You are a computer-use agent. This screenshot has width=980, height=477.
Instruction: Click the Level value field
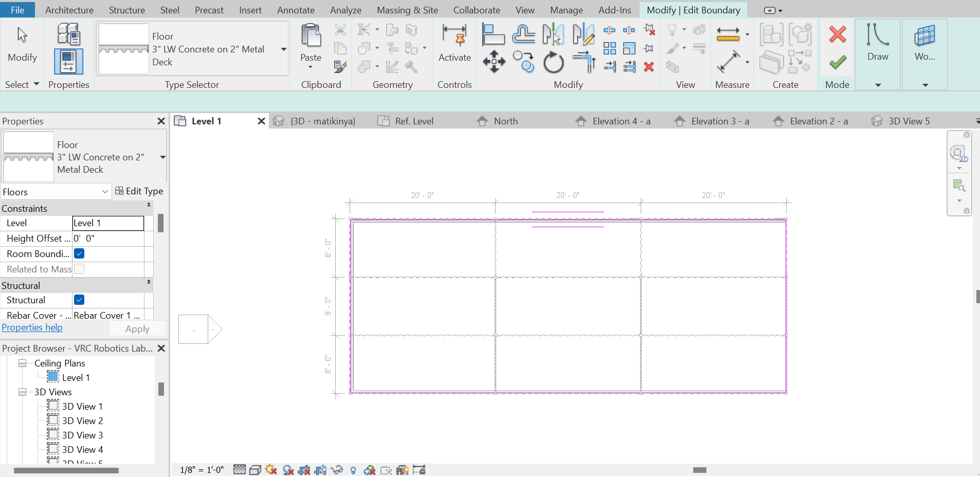tap(108, 223)
